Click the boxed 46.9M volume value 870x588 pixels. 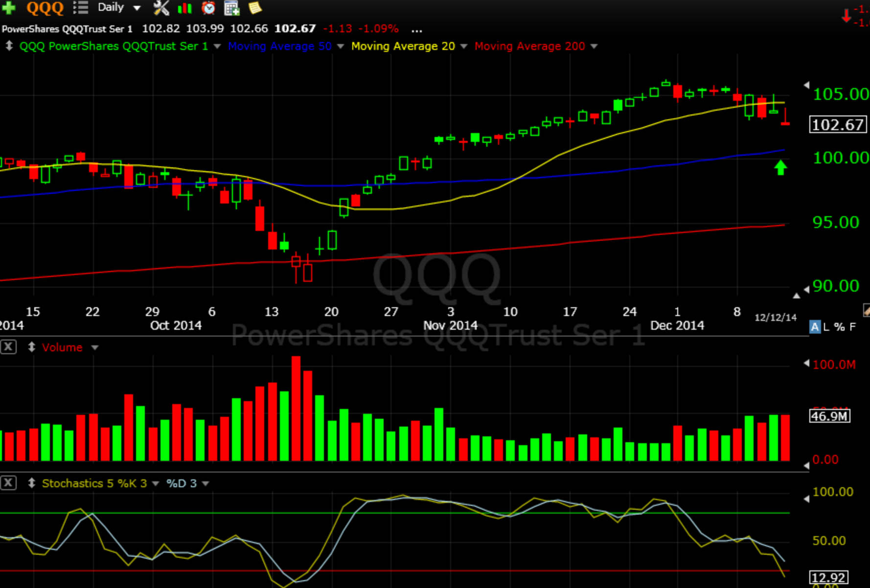pyautogui.click(x=830, y=416)
